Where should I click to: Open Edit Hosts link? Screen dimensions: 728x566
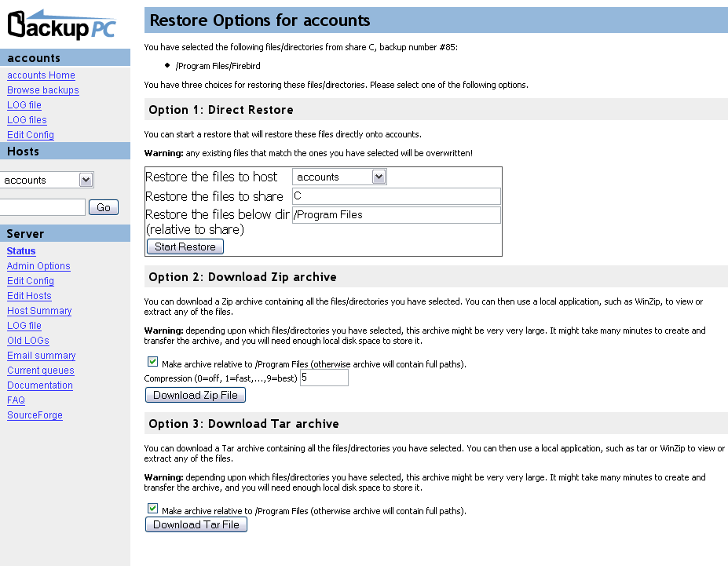29,295
